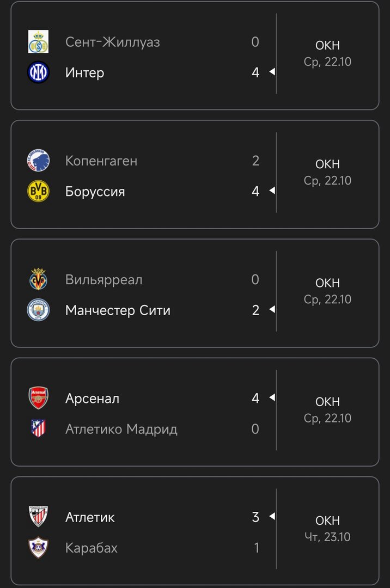Tap the Atlético Madrid crest

click(38, 429)
